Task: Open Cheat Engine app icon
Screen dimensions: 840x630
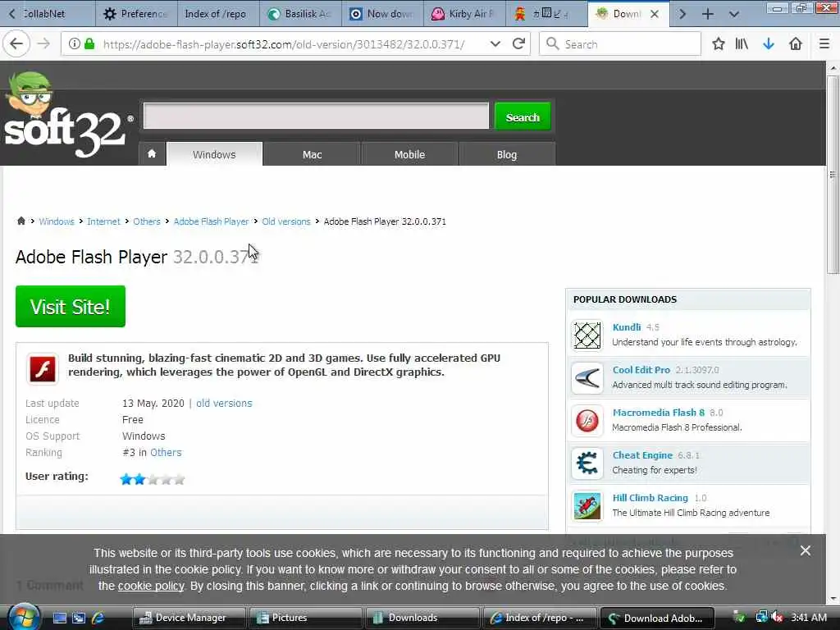Action: click(587, 463)
